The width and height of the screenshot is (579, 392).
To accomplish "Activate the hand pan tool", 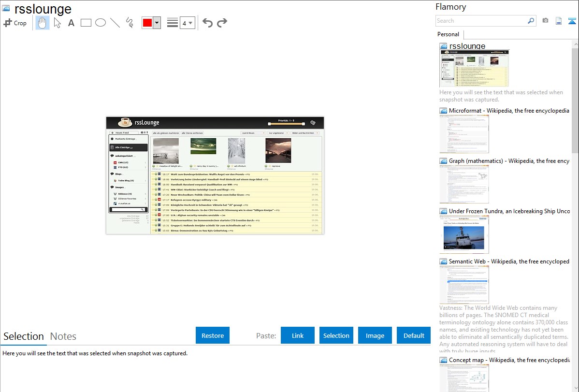I will 43,23.
